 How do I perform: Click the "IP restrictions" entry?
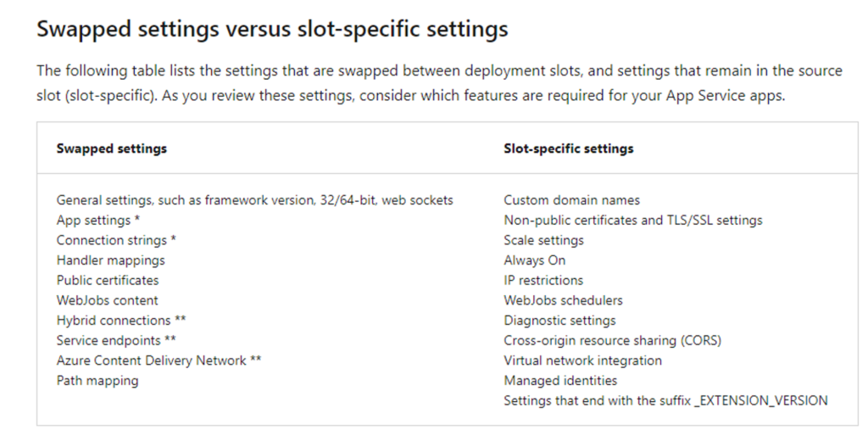pos(543,280)
